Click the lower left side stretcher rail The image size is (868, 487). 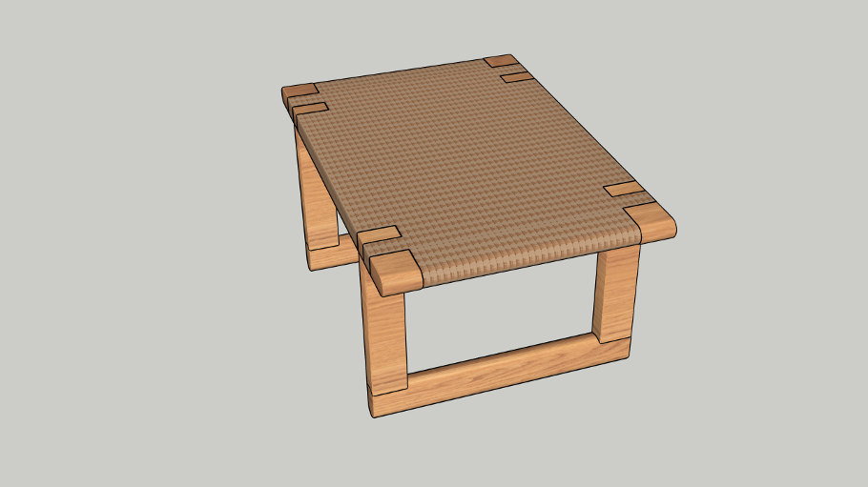[x=329, y=257]
